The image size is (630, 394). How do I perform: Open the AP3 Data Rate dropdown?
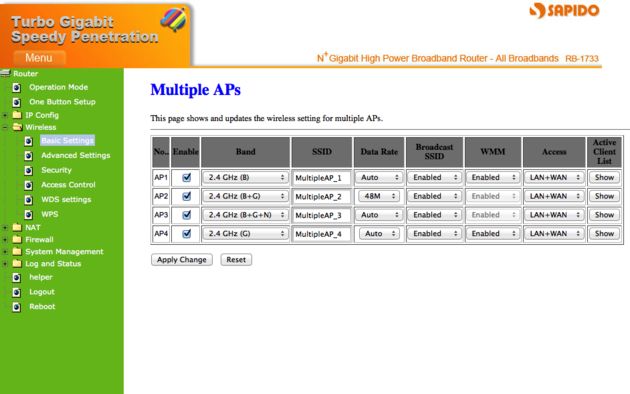[x=379, y=215]
